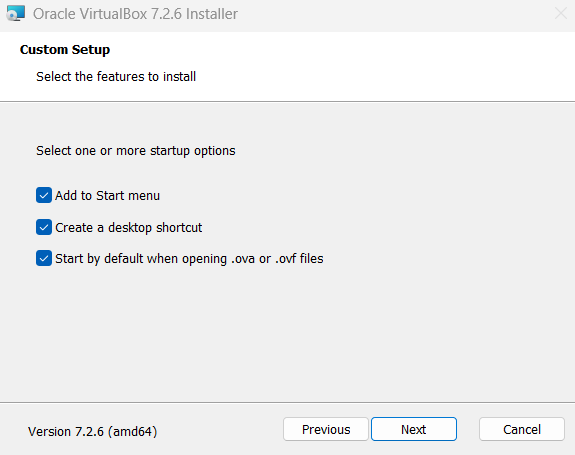
Task: Click the VirtualBox installer icon in title bar
Action: click(16, 13)
